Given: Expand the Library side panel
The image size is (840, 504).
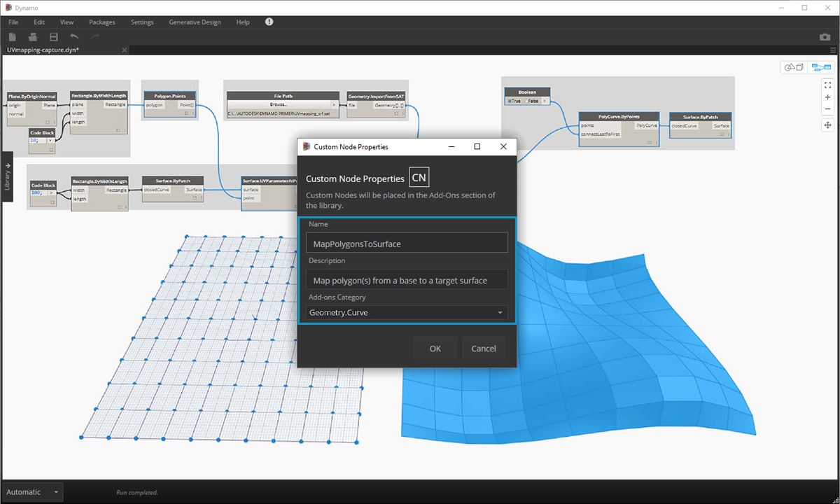Looking at the screenshot, I should click(x=7, y=176).
